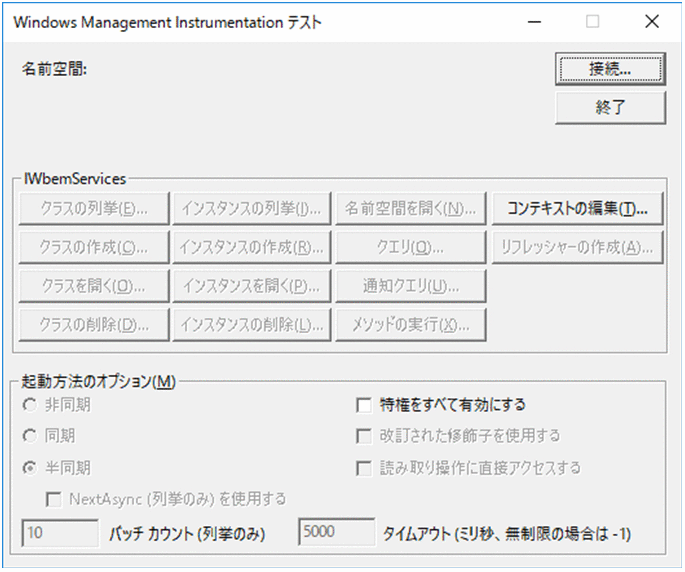Click 通知クエリ(U)... button

pyautogui.click(x=411, y=286)
